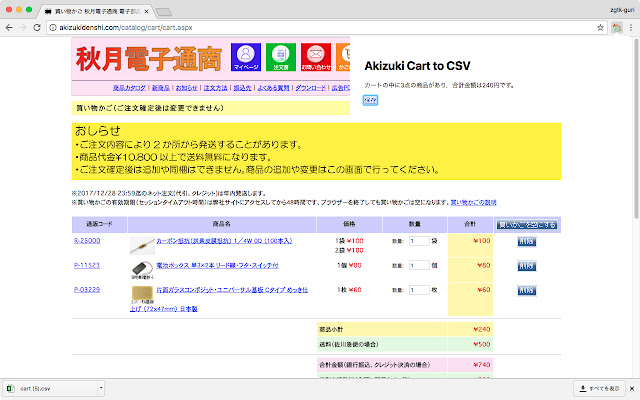Reload the page with the refresh icon

(x=37, y=27)
